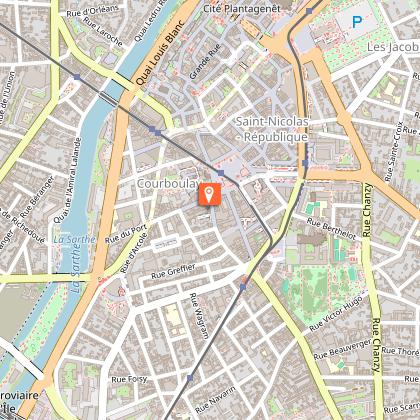The image size is (420, 420).
Task: Click the Rue Beauverger street label
Action: point(342,349)
